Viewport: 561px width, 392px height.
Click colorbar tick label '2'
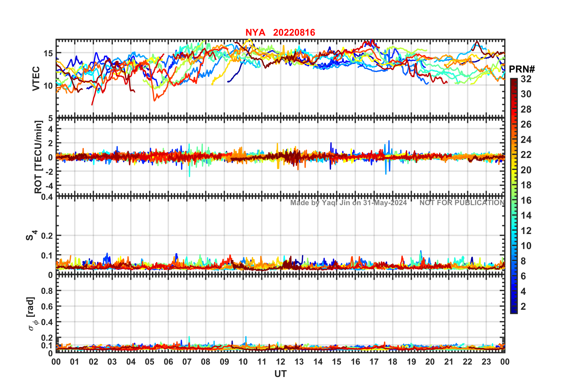click(523, 307)
